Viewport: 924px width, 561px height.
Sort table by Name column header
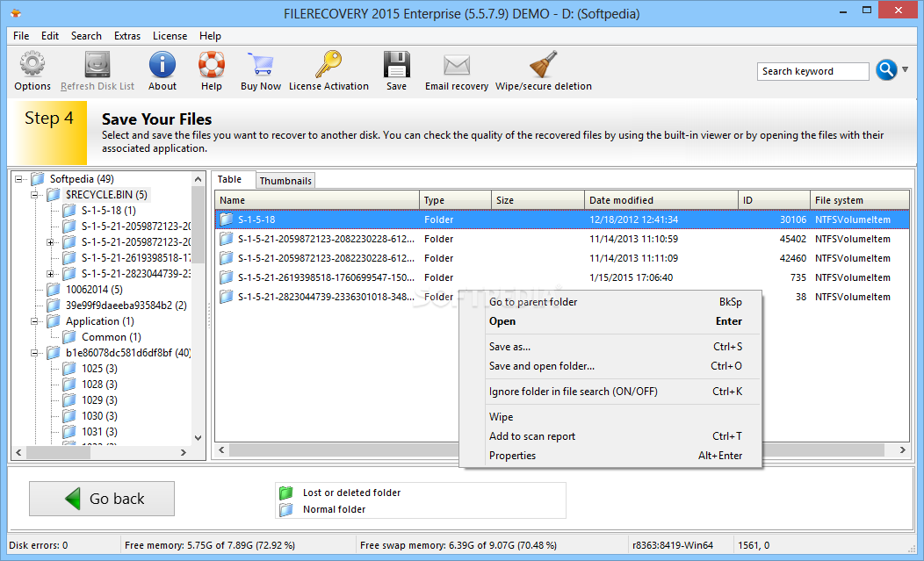317,200
